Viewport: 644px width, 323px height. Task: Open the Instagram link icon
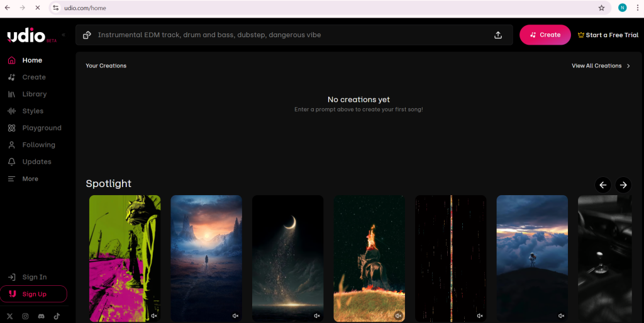tap(26, 316)
